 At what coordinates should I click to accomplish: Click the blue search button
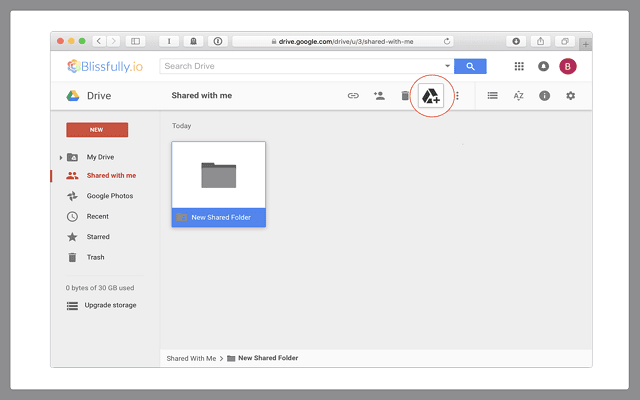pos(469,66)
